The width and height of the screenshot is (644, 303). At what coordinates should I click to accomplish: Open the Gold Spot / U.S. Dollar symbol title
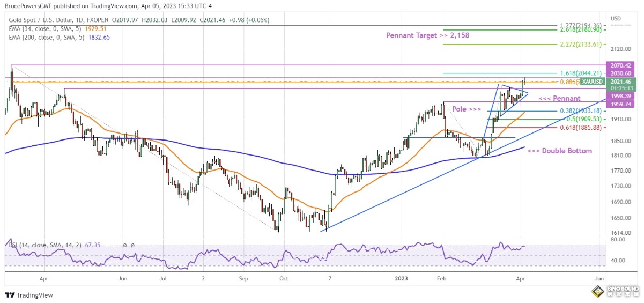54,20
